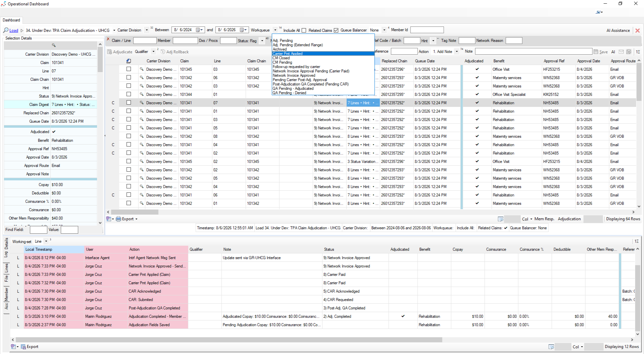Open the Working-set Line dropdown
Viewport: 644px width, 354px height.
[46, 241]
